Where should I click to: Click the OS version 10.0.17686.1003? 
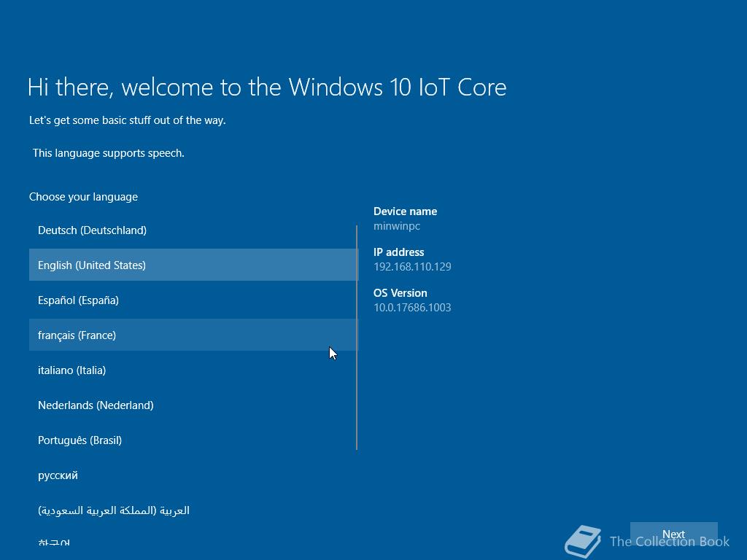coord(412,308)
